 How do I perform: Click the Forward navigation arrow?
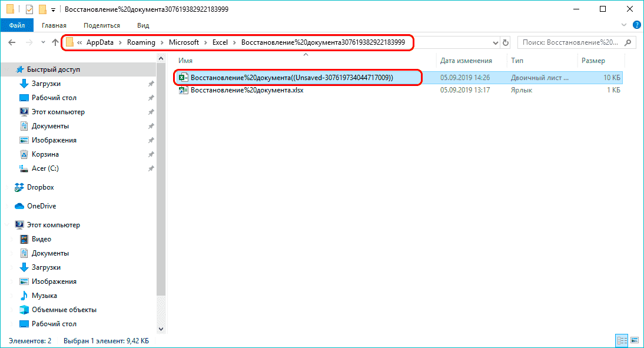click(29, 42)
